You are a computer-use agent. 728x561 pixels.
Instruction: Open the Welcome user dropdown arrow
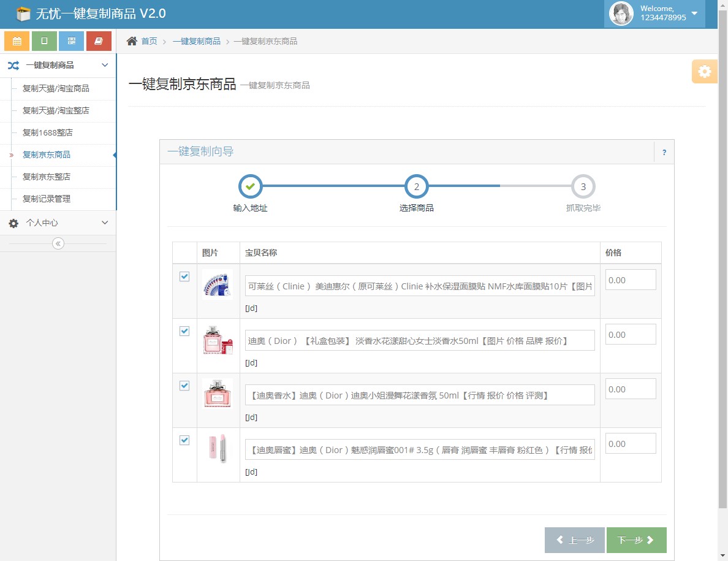point(694,13)
